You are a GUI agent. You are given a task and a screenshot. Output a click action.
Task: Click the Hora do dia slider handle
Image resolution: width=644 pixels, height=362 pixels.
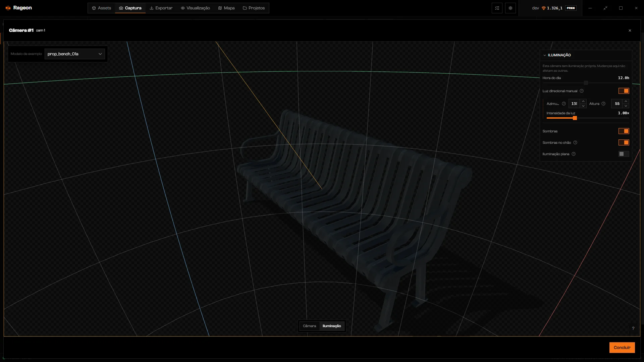click(586, 83)
